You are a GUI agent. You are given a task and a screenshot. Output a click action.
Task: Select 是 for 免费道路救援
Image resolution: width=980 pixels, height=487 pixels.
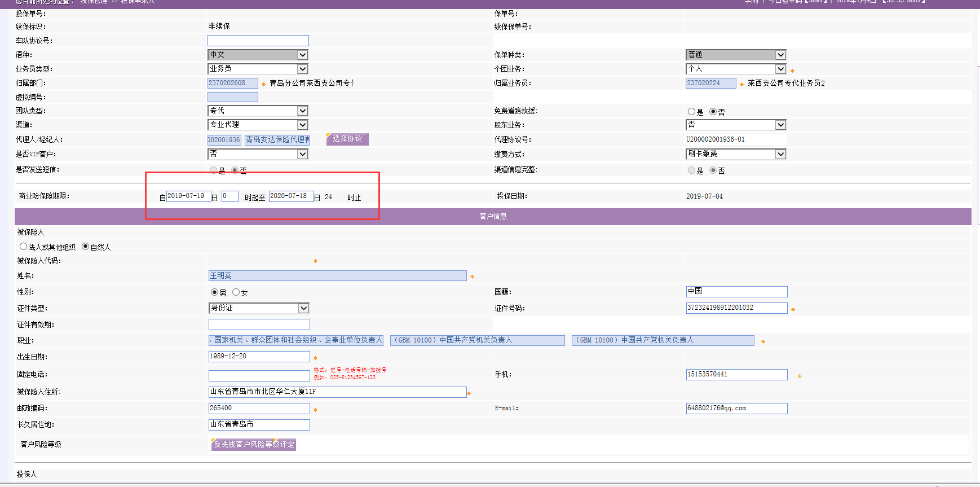pyautogui.click(x=691, y=112)
